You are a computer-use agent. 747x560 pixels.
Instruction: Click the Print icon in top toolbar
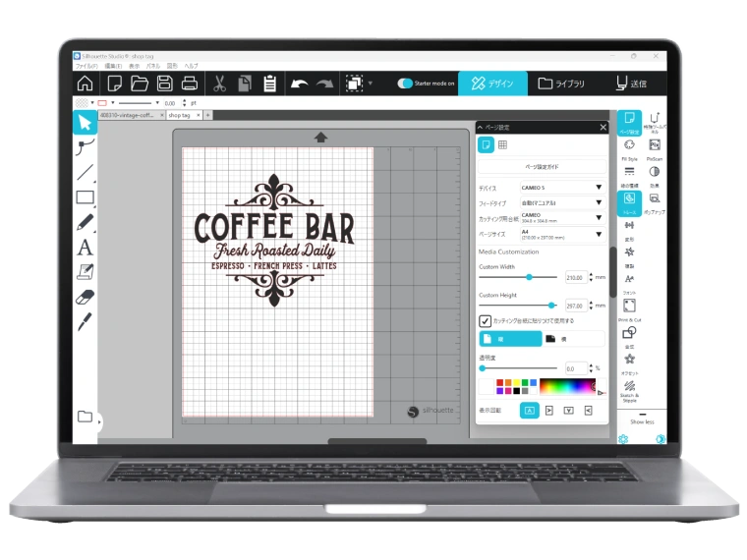(x=191, y=84)
